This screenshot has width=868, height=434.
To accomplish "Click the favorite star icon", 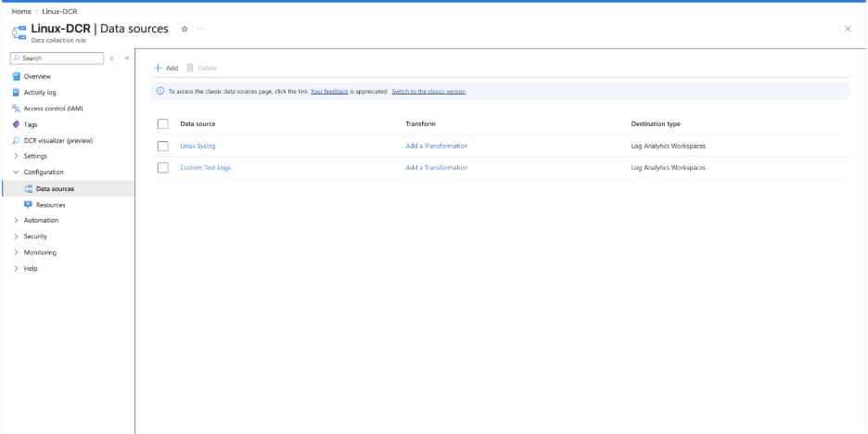I will pyautogui.click(x=185, y=29).
